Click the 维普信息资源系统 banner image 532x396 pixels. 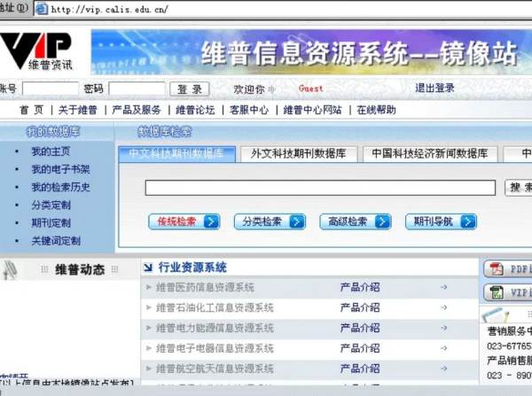(311, 52)
